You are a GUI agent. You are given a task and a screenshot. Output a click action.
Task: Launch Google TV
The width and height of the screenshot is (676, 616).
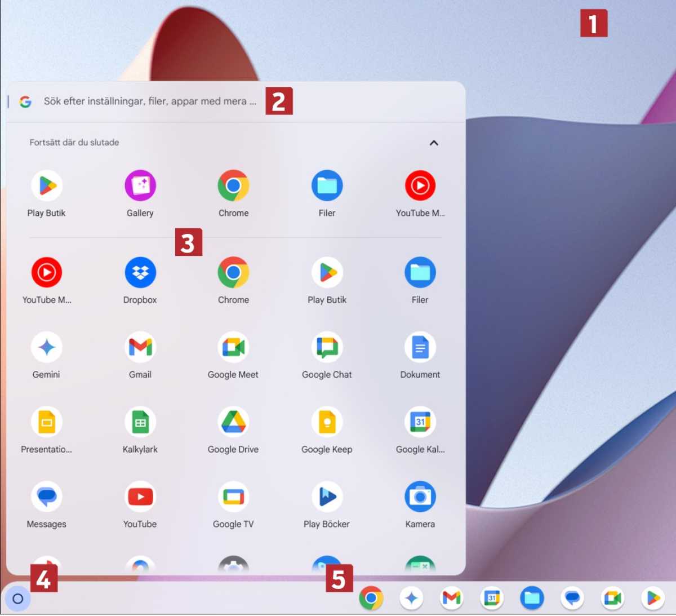tap(233, 497)
